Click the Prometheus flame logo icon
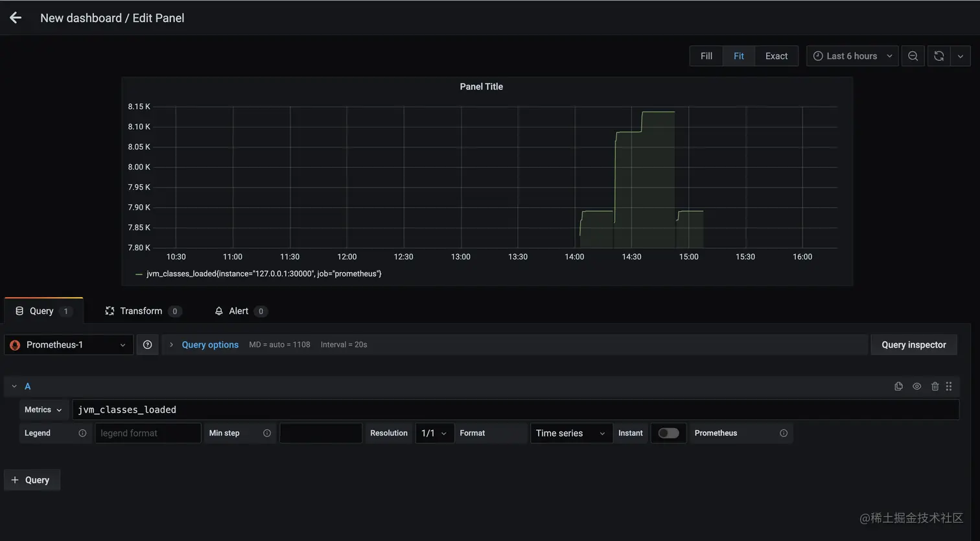This screenshot has width=980, height=541. [x=15, y=344]
